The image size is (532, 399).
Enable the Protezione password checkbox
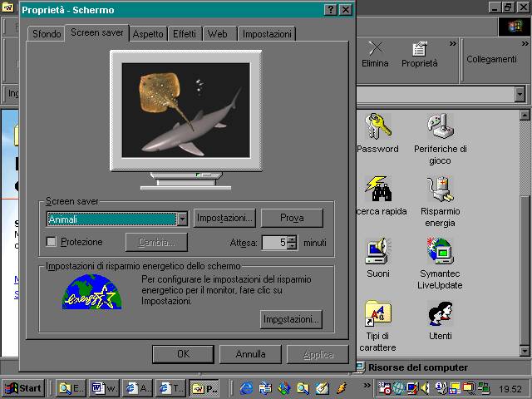click(x=52, y=242)
